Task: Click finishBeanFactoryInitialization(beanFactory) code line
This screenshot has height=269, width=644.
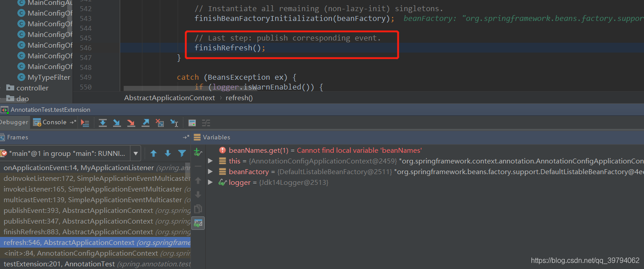Action: (294, 19)
